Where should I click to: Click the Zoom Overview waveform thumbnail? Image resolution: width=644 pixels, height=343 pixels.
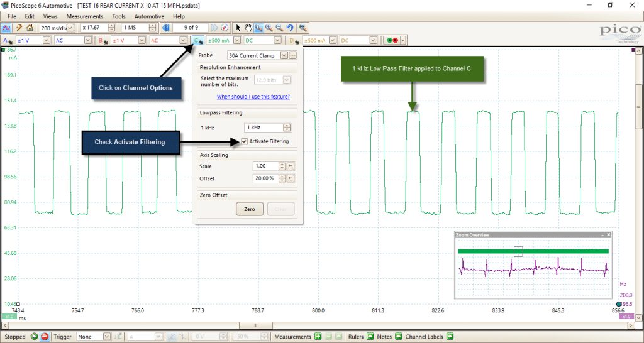[533, 268]
